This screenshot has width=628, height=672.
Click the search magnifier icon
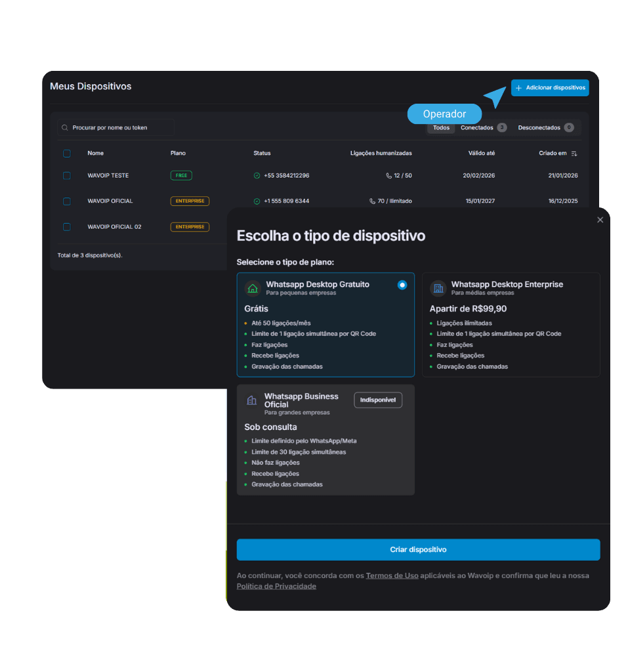pyautogui.click(x=65, y=128)
